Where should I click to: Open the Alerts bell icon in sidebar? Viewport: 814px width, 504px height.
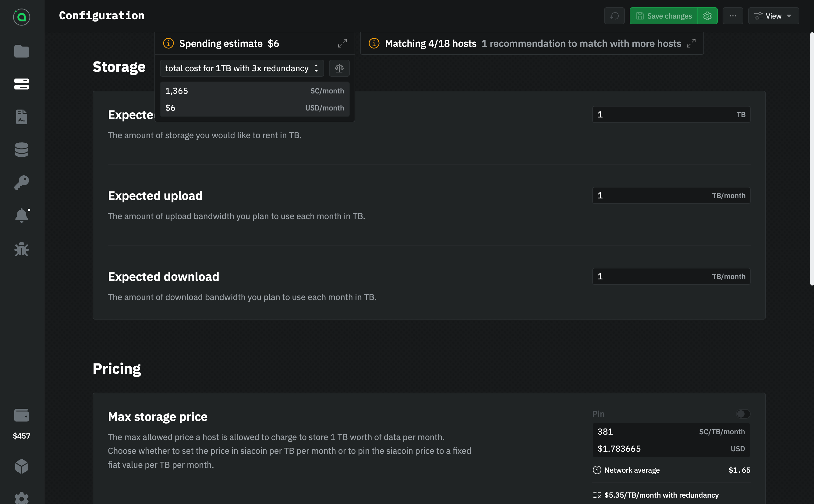coord(22,215)
